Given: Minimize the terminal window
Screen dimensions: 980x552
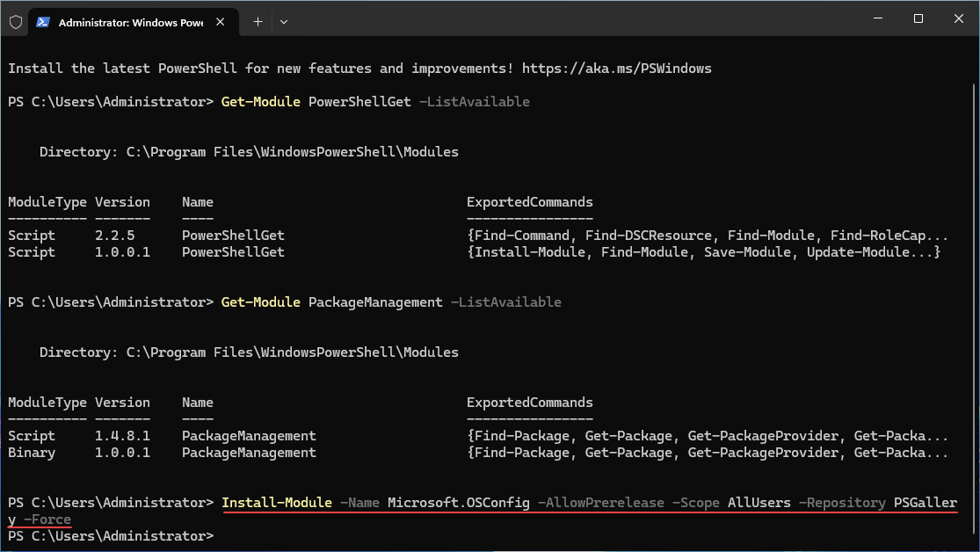Looking at the screenshot, I should pyautogui.click(x=878, y=18).
